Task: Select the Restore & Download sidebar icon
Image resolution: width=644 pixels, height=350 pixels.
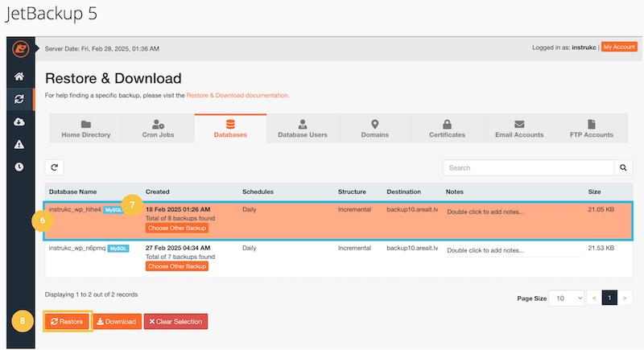Action: [x=19, y=99]
